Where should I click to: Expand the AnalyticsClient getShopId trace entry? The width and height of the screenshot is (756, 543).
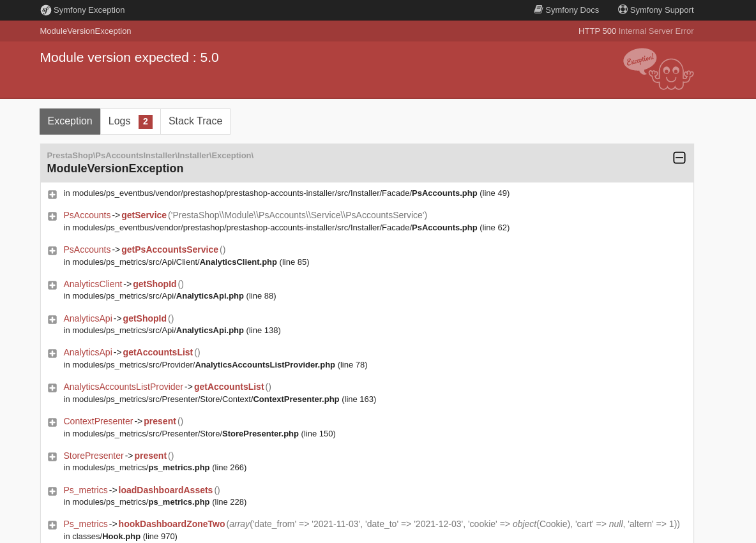pos(52,285)
